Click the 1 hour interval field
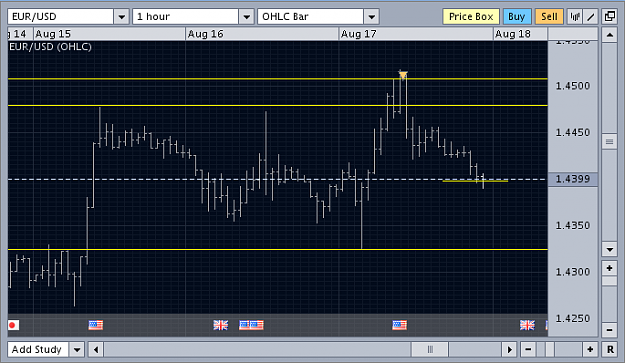The width and height of the screenshot is (625, 363). tap(186, 17)
